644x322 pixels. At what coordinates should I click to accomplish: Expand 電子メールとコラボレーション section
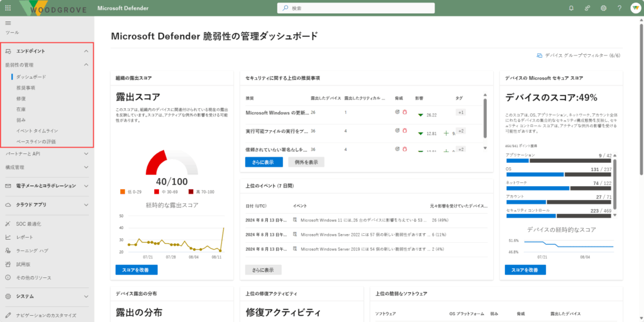86,186
